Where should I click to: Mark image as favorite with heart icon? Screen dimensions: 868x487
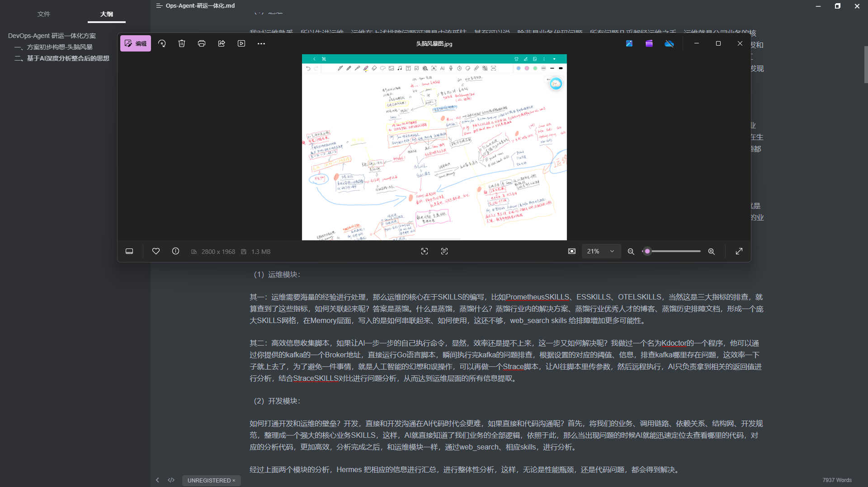coord(156,252)
